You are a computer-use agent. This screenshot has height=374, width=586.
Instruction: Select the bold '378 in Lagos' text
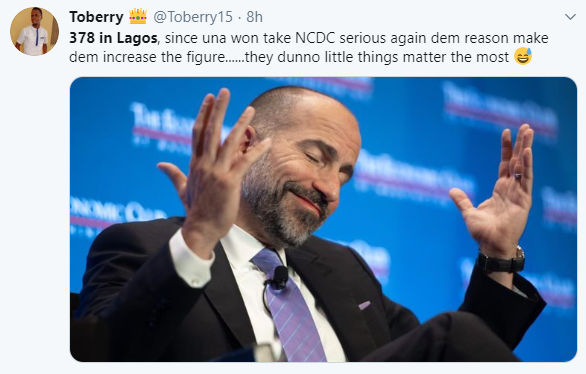click(113, 38)
